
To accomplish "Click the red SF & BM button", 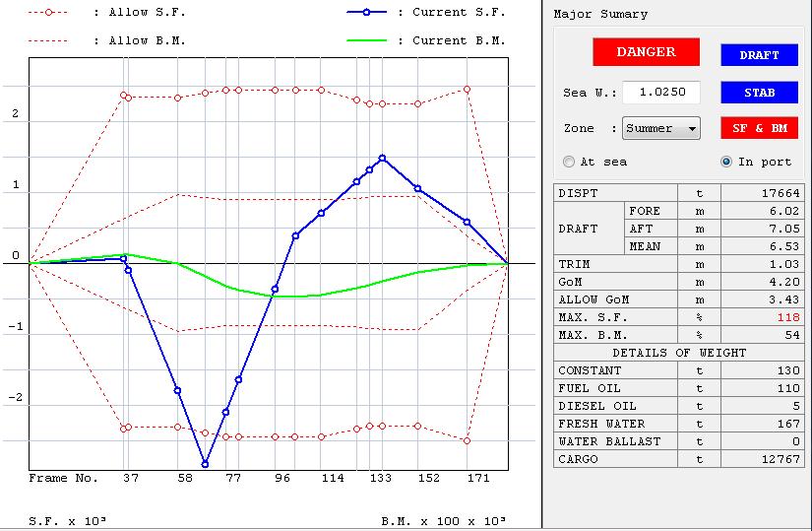I will click(x=759, y=128).
